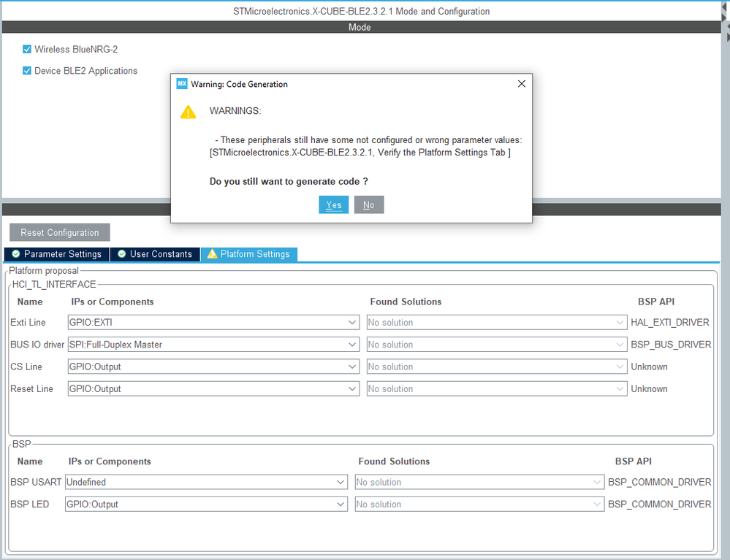Viewport: 730px width, 560px height.
Task: Click the BUS IO driver row label
Action: 37,345
